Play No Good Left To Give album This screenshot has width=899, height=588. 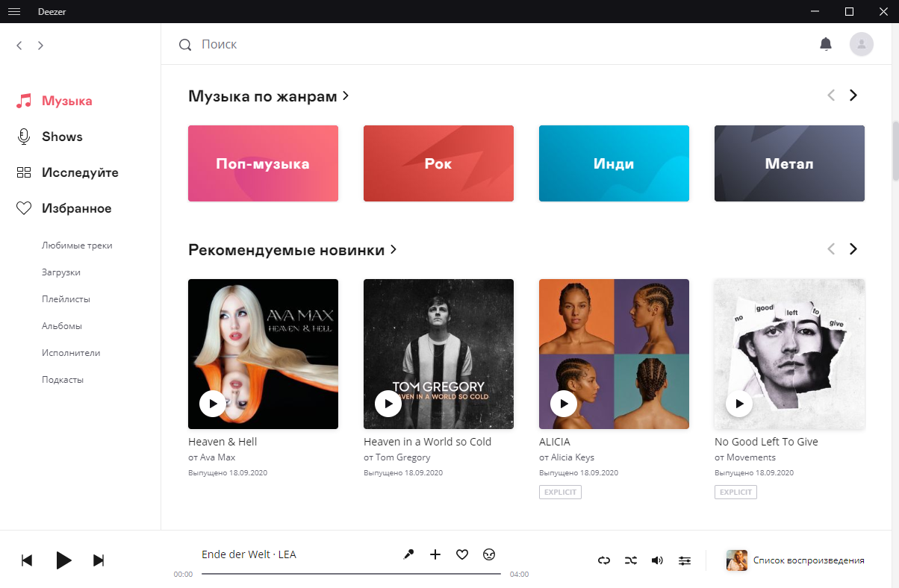(x=739, y=404)
